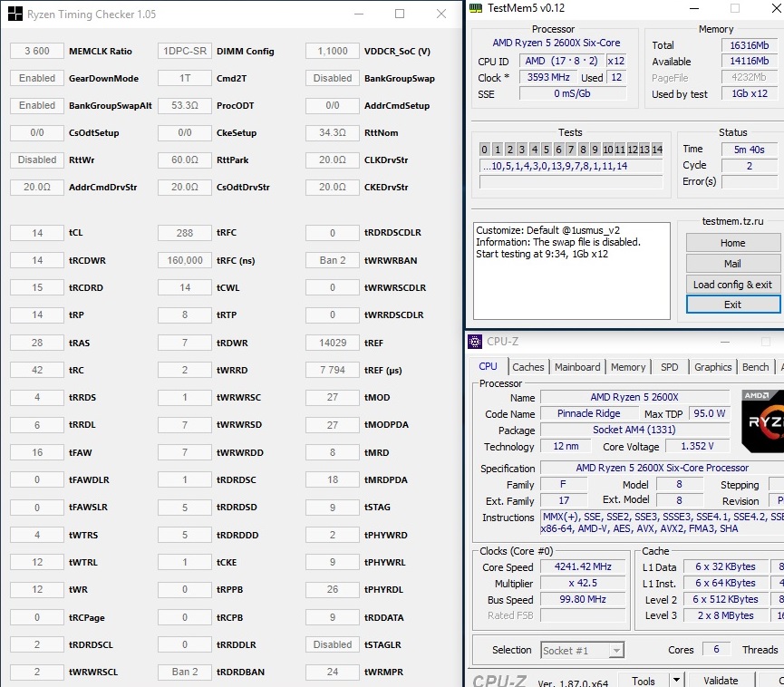Click the DIMM Config value 1DPC-SR

[185, 51]
